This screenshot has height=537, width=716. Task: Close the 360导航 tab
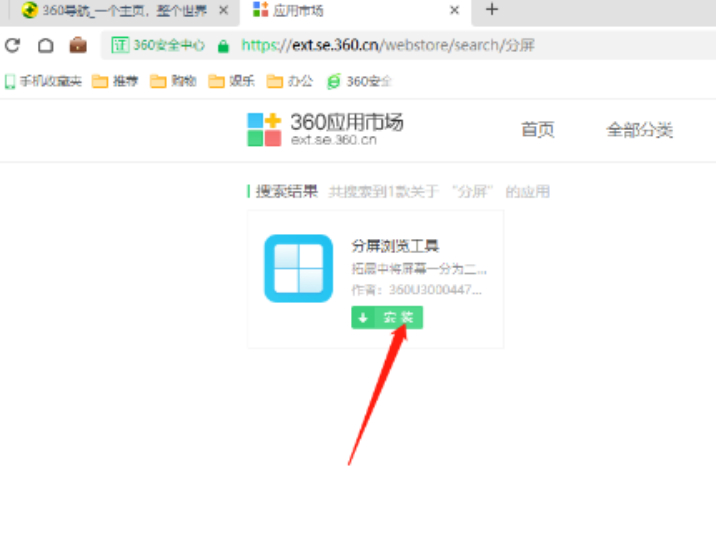223,10
